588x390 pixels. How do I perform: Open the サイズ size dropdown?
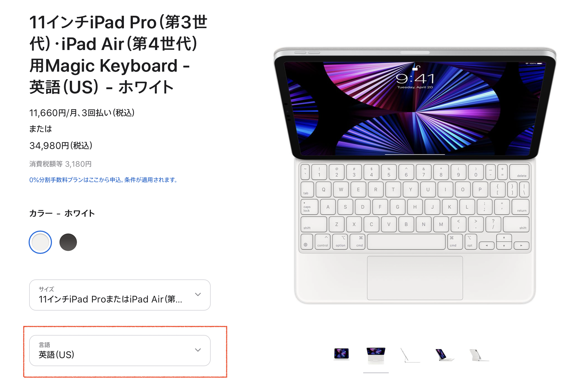pyautogui.click(x=120, y=295)
